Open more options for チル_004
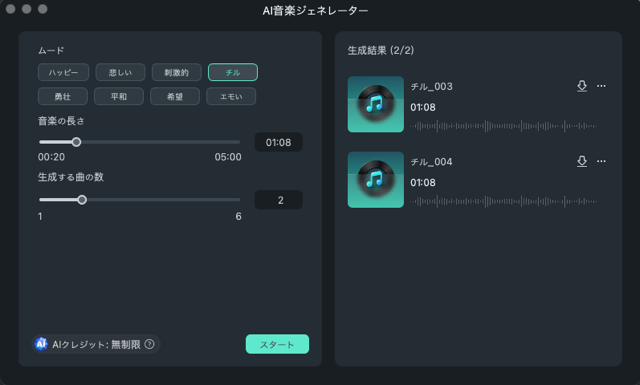The height and width of the screenshot is (385, 640). [601, 161]
